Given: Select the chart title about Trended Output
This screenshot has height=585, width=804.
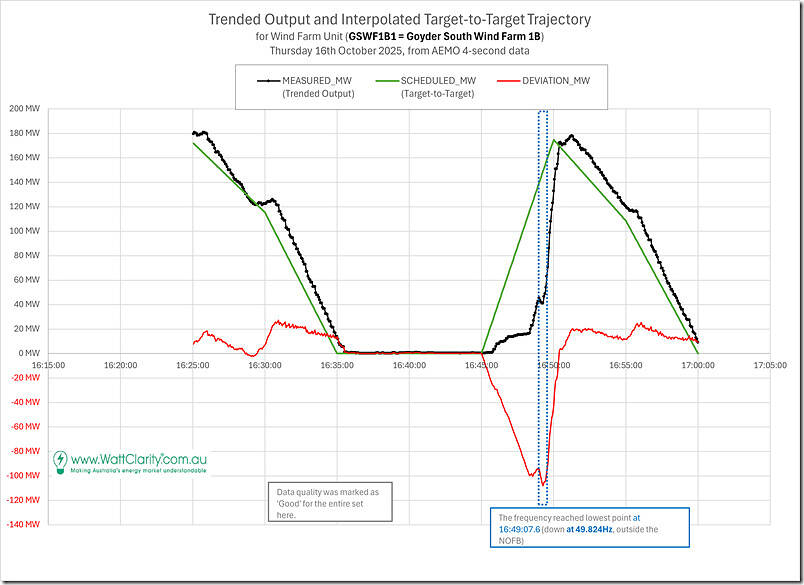Looking at the screenshot, I should click(399, 19).
